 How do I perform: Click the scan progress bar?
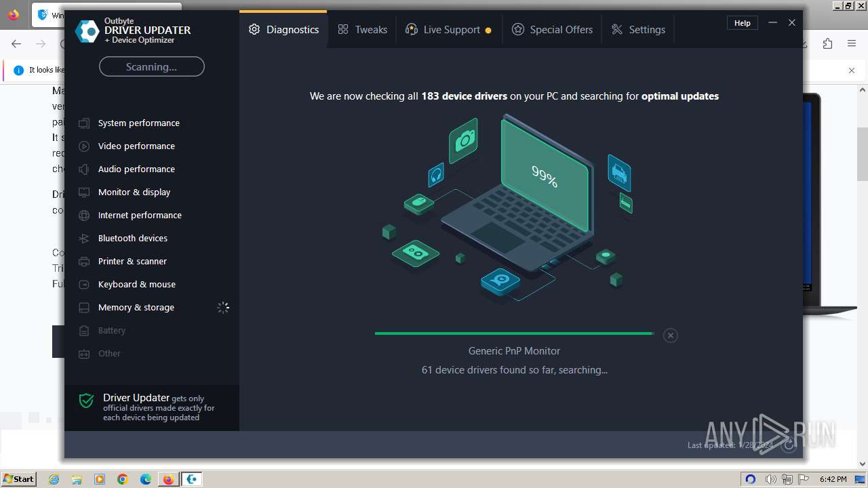pyautogui.click(x=514, y=333)
